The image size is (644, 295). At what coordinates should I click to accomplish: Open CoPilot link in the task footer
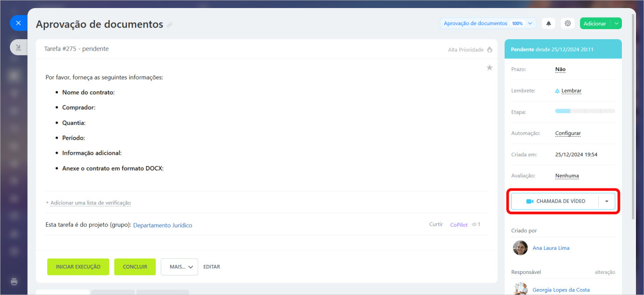pyautogui.click(x=459, y=225)
